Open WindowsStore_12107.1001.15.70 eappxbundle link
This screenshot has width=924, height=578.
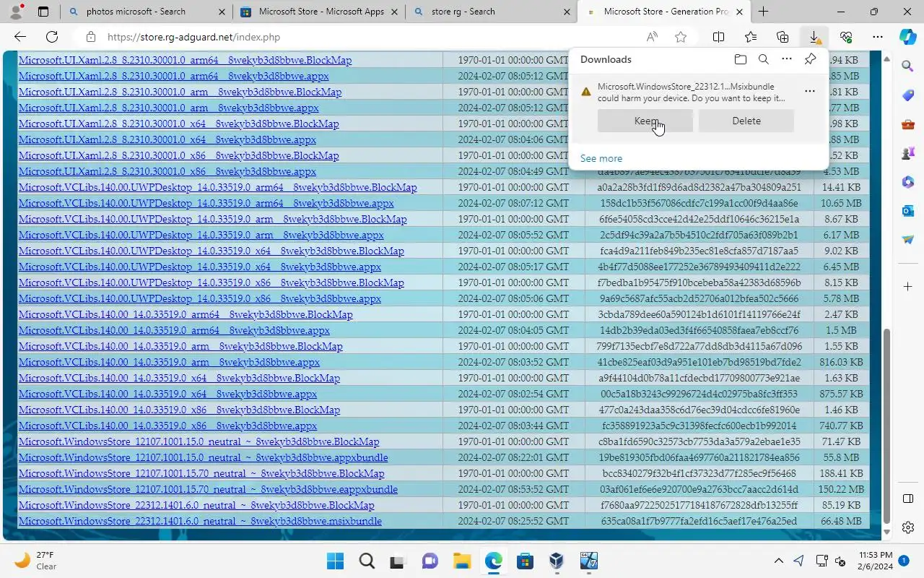tap(208, 489)
